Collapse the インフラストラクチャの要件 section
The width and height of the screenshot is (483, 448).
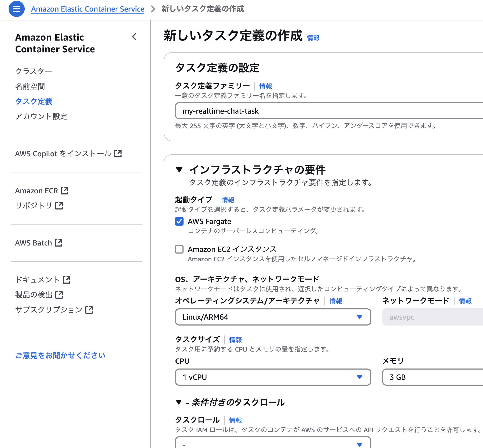[x=179, y=170]
